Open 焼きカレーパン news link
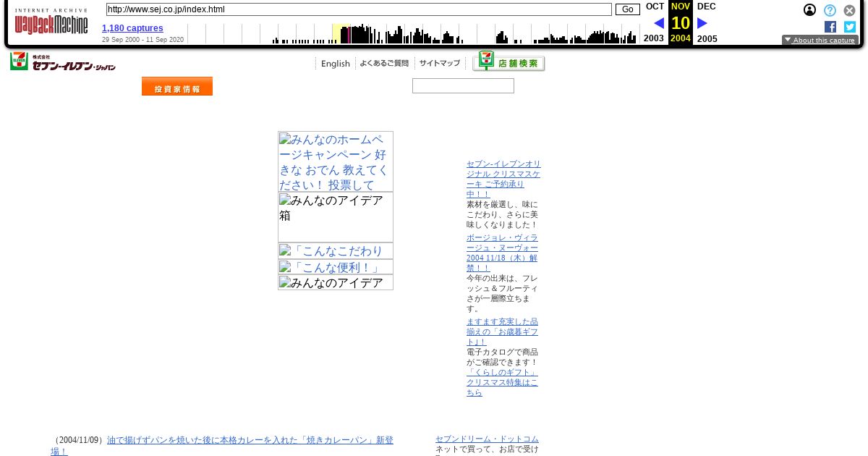The image size is (868, 456). coord(222,445)
